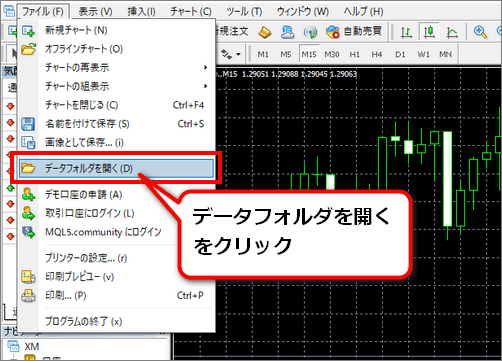Viewport: 502px width, 361px height.
Task: Select 画像として保存... (i)
Action: coord(117,142)
